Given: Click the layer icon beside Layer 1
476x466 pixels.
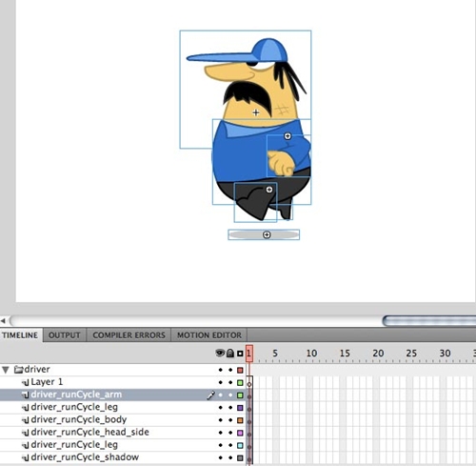Looking at the screenshot, I should (x=26, y=382).
